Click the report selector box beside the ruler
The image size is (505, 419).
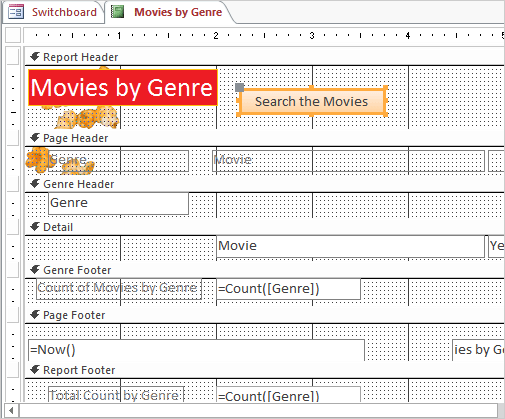click(x=13, y=35)
